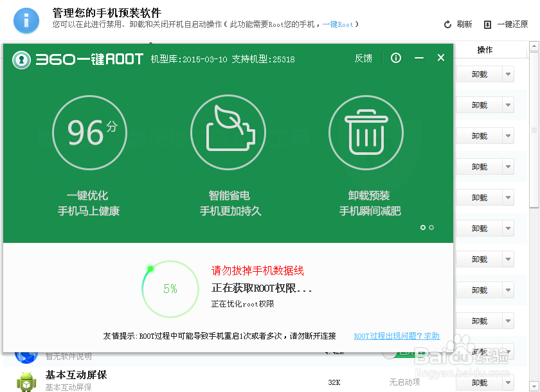The height and width of the screenshot is (392, 540).
Task: Open 反馈 feedback in the ROOT dialog
Action: [x=363, y=58]
